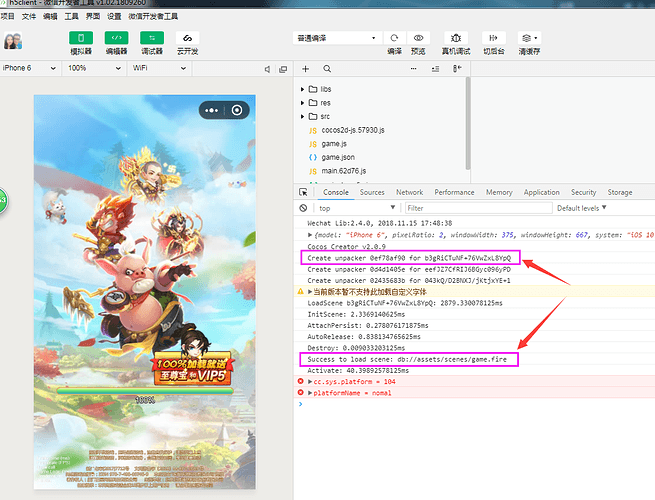This screenshot has height=500, width=655.
Task: Click the Preview eye icon
Action: (418, 38)
